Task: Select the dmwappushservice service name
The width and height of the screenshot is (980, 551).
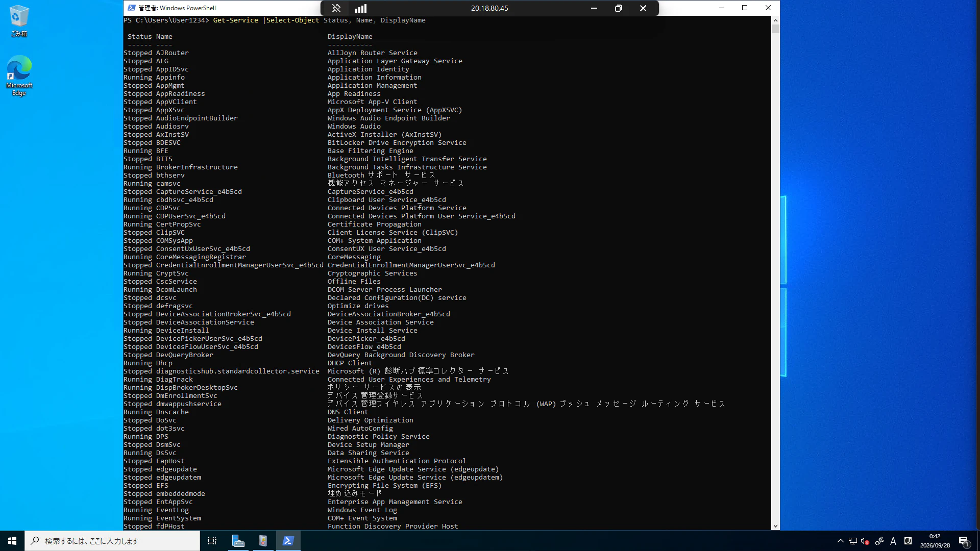Action: click(x=188, y=404)
